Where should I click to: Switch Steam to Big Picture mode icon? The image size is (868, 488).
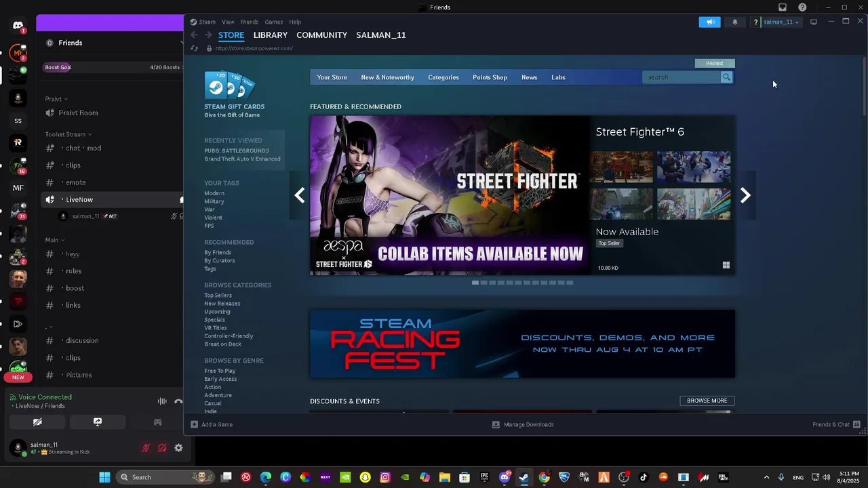click(x=814, y=22)
